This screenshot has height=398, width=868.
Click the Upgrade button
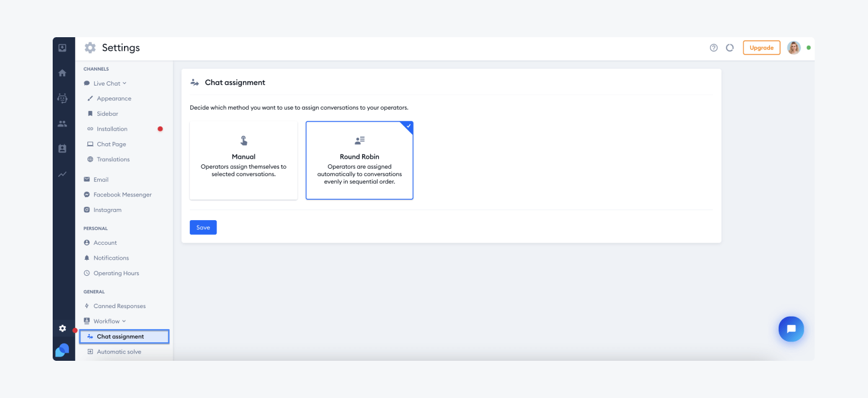coord(761,48)
